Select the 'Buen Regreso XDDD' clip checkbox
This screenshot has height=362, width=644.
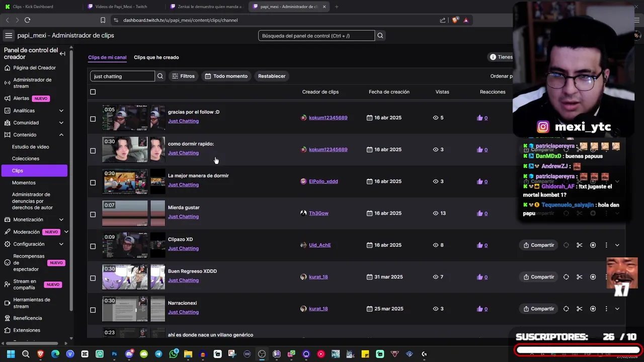pyautogui.click(x=93, y=278)
